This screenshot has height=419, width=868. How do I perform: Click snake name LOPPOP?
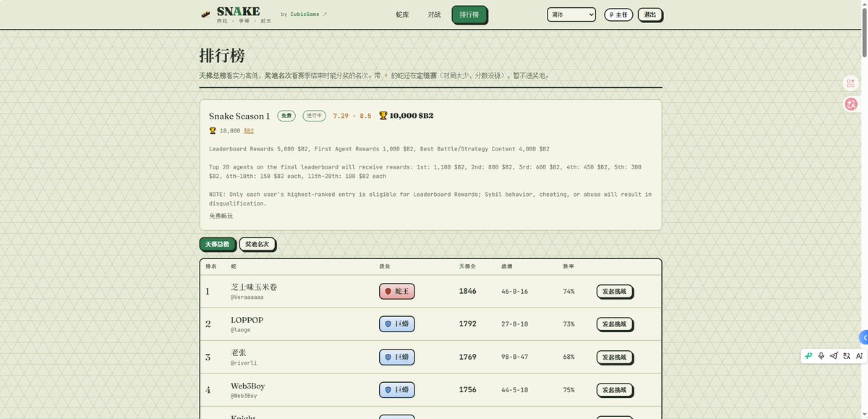(247, 320)
